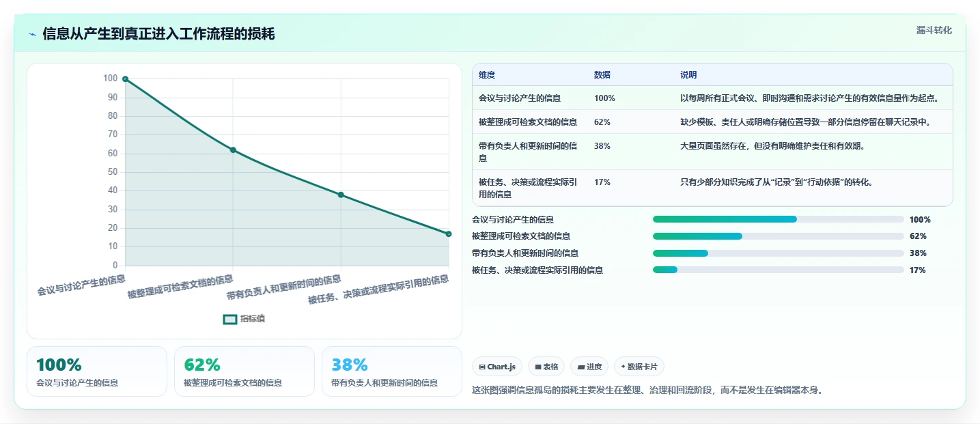Click the description starting 只有少部分知识
Viewport: 980px width, 424px height.
(776, 182)
